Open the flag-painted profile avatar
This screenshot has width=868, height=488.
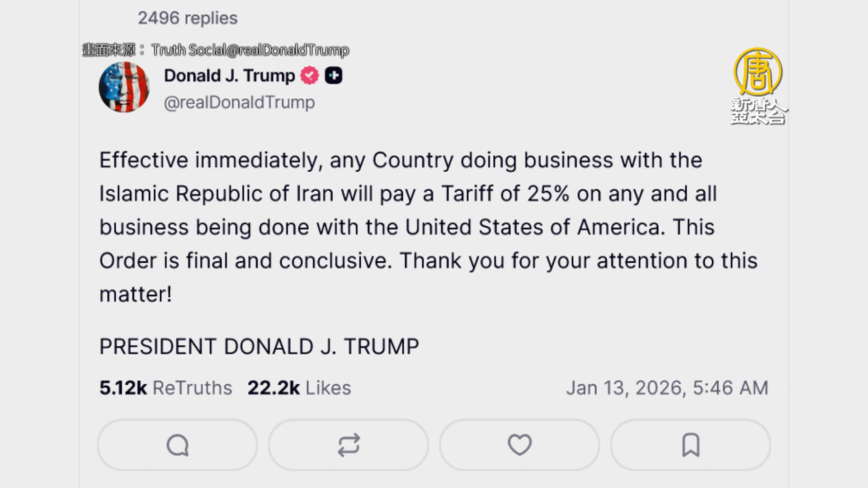[x=124, y=87]
